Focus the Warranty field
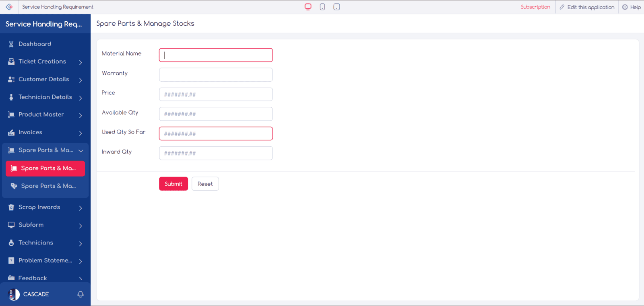This screenshot has height=306, width=644. 216,75
